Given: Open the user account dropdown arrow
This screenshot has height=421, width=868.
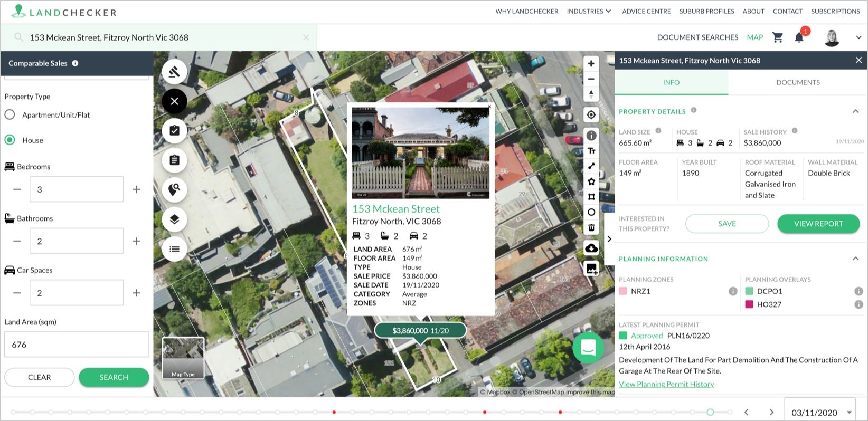Looking at the screenshot, I should [858, 37].
